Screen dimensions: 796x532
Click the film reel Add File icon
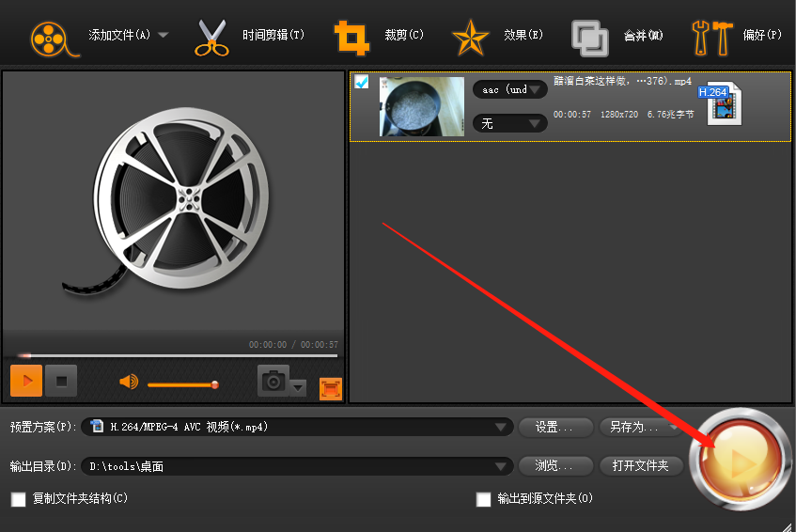[54, 39]
